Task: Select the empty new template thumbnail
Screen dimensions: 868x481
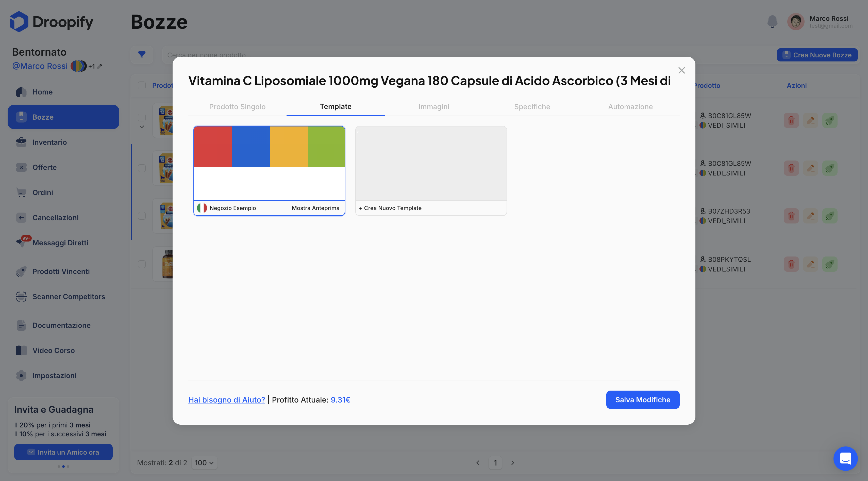Action: coord(431,164)
